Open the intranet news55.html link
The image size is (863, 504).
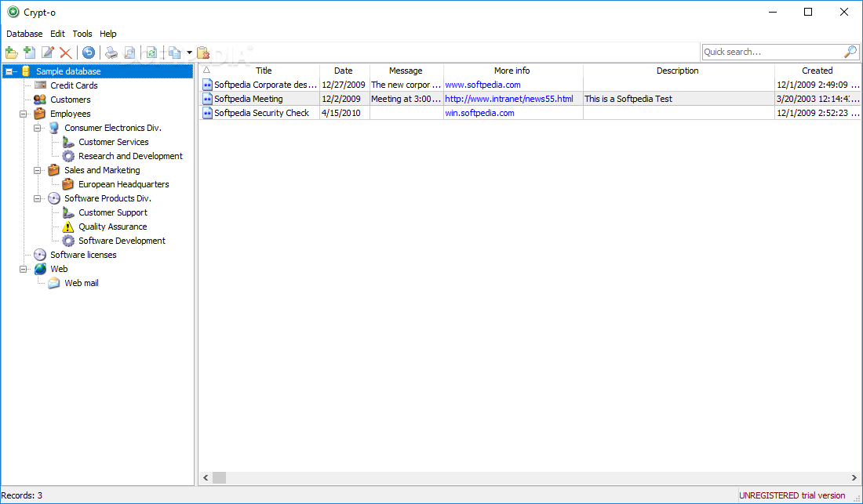pos(509,99)
